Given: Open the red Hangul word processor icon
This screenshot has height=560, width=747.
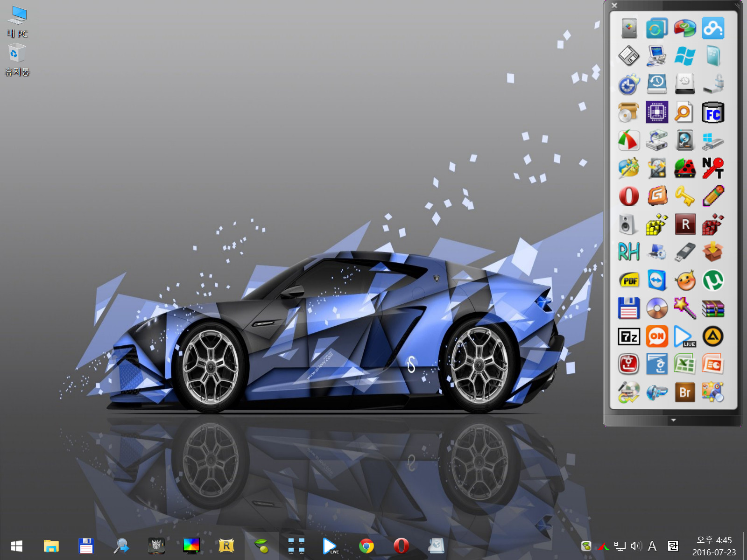Looking at the screenshot, I should click(x=629, y=364).
